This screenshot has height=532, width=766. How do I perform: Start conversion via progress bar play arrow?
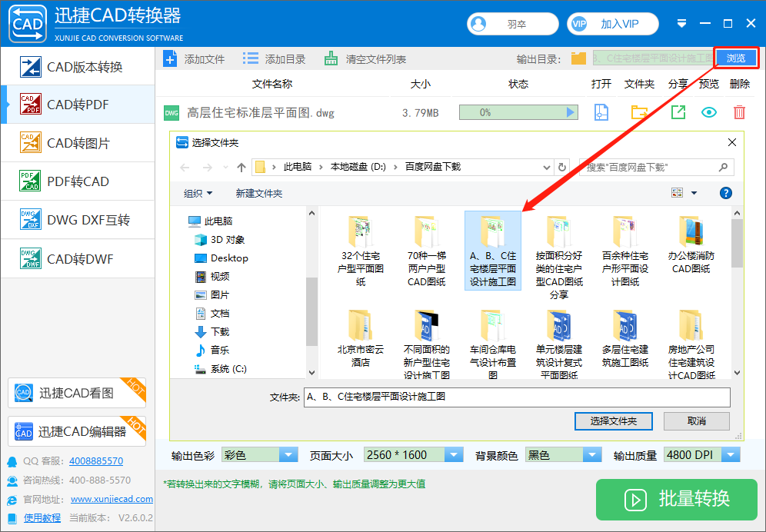point(570,112)
